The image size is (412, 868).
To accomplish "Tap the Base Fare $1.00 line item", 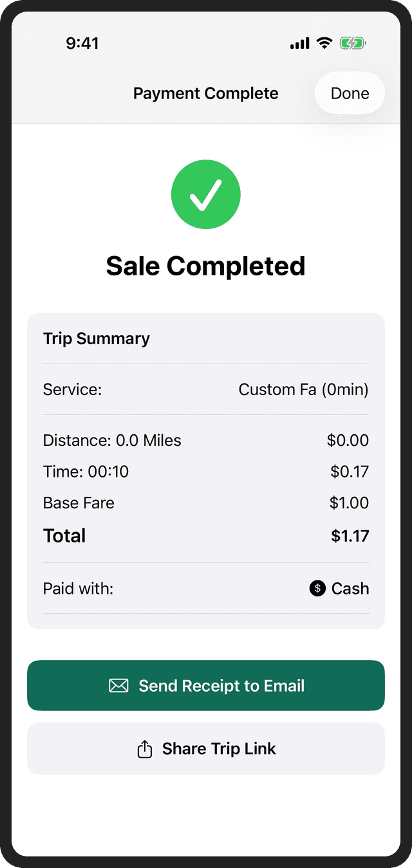I will [206, 503].
